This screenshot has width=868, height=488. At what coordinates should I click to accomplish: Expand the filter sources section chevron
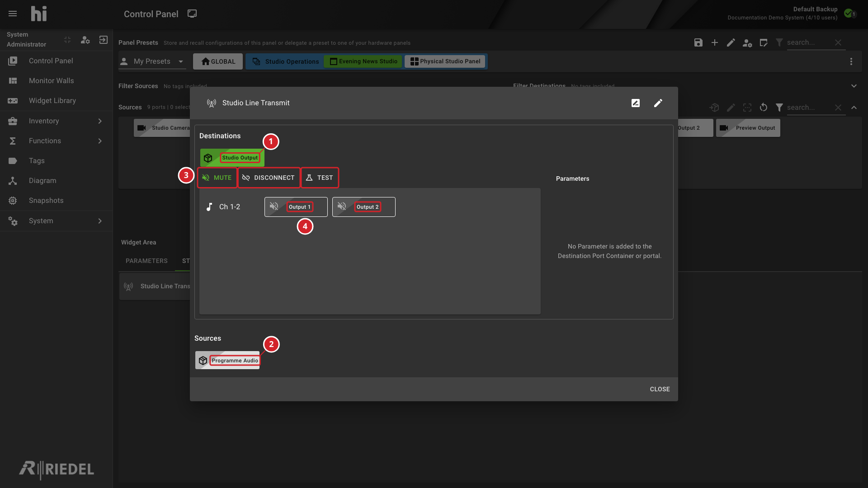[x=854, y=86]
